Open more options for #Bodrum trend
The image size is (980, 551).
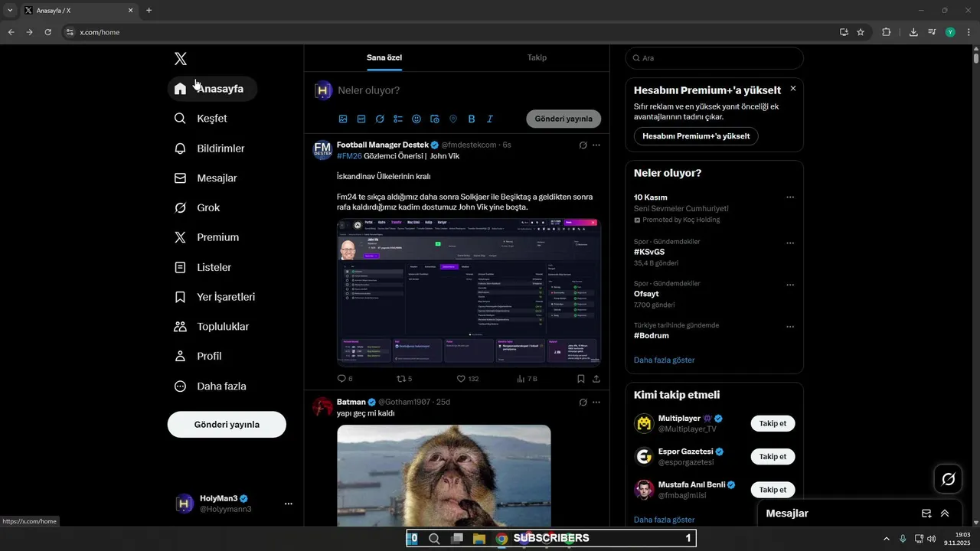[790, 327]
